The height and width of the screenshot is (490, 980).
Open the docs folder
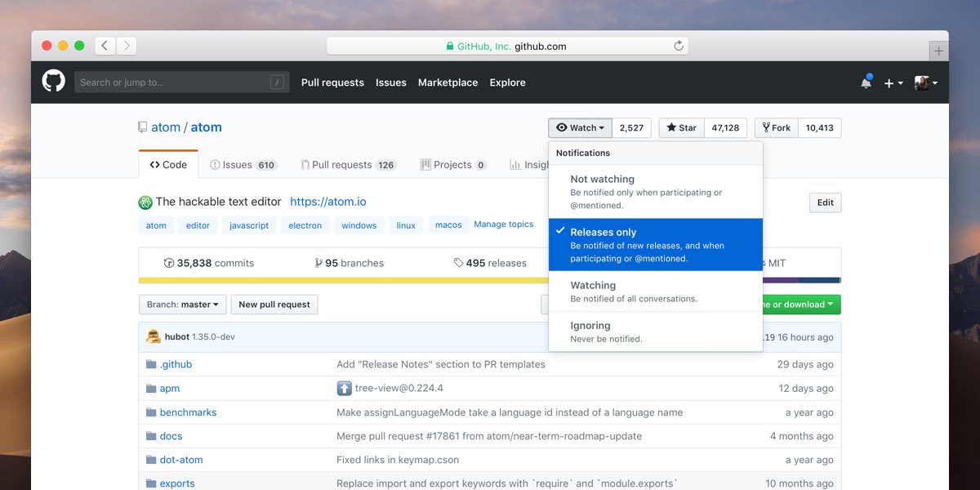[171, 436]
